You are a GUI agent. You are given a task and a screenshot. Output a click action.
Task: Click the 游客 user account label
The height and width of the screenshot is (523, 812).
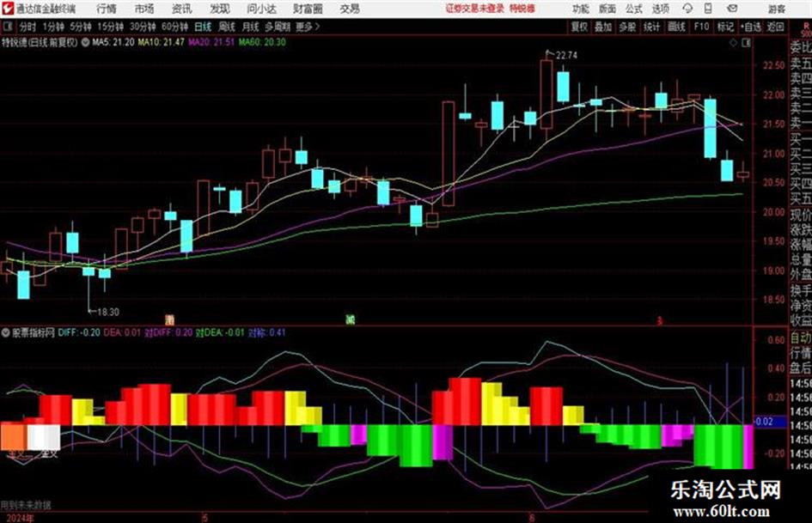coord(776,9)
